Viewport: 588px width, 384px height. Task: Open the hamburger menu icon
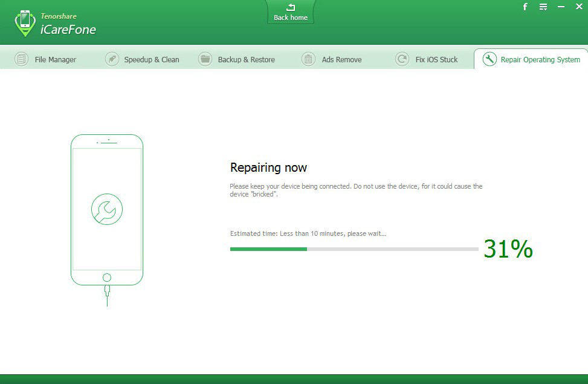[543, 7]
